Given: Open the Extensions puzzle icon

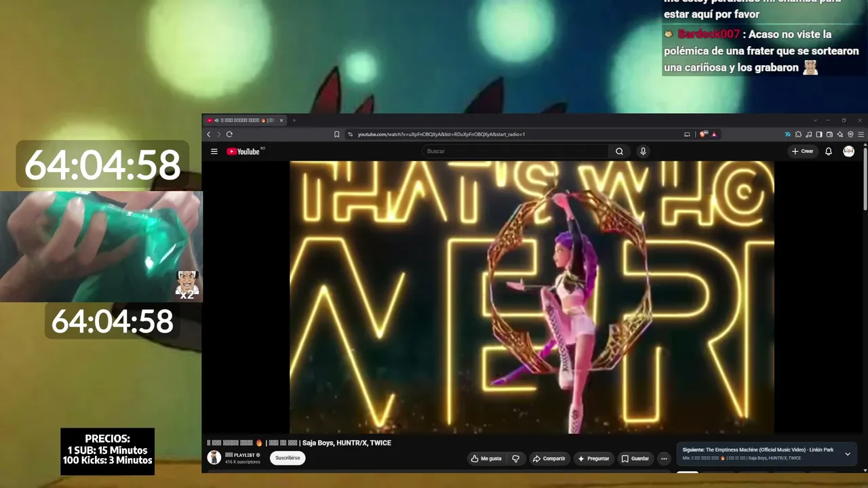Looking at the screenshot, I should (x=798, y=134).
